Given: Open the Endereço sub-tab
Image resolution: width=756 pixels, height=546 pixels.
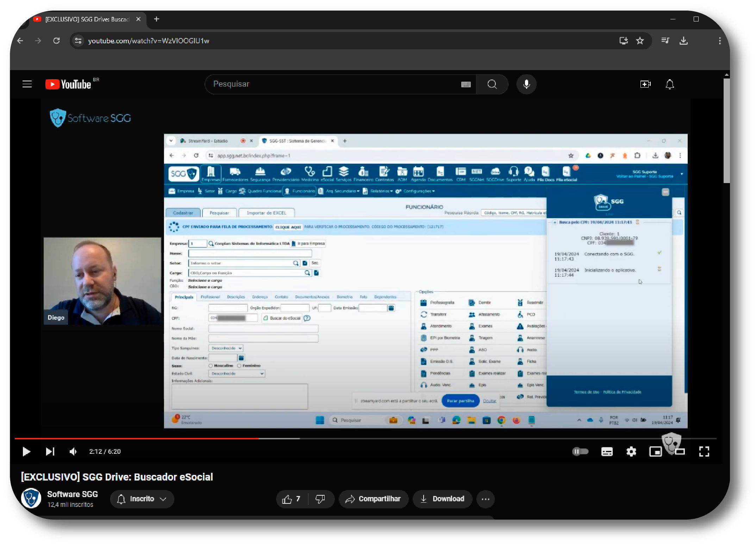Looking at the screenshot, I should (260, 297).
